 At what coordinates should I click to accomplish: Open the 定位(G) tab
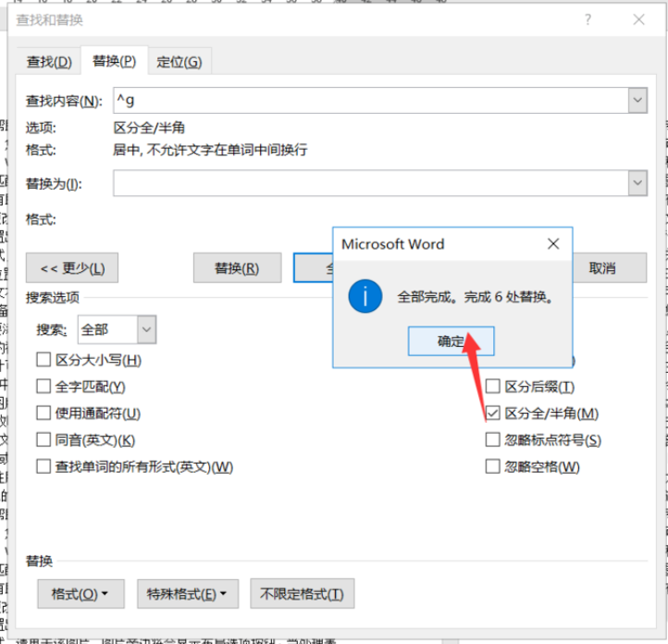pos(179,62)
